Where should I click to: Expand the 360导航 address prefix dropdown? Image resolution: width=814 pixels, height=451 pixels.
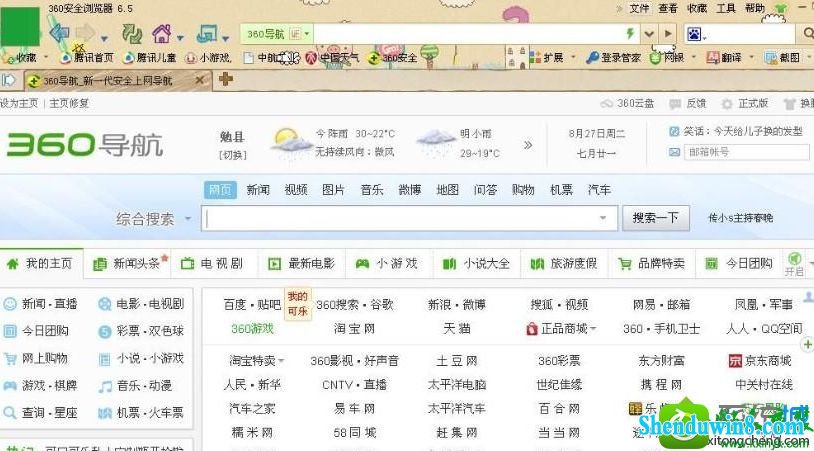click(307, 34)
